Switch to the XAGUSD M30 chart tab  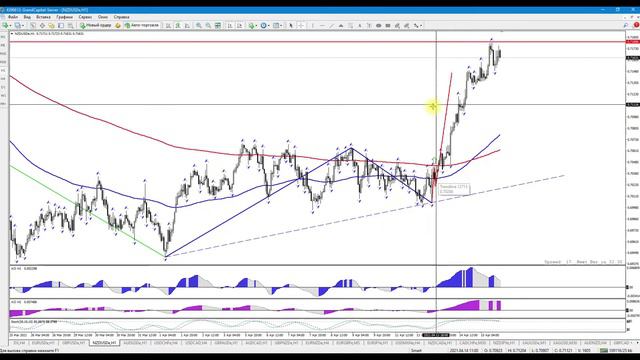[x=565, y=343]
